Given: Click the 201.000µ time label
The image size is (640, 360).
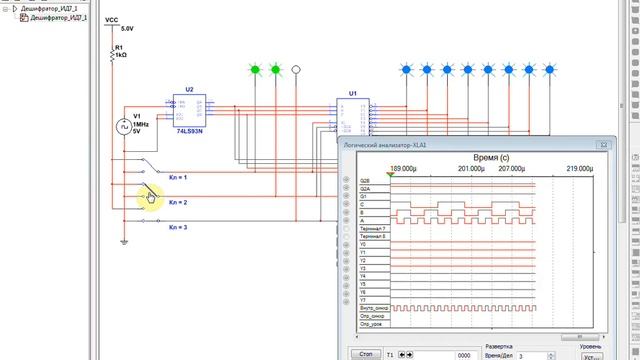Looking at the screenshot, I should (x=471, y=169).
